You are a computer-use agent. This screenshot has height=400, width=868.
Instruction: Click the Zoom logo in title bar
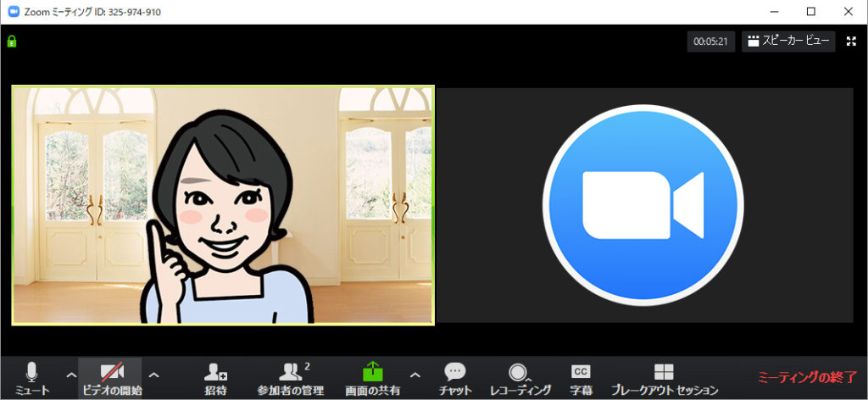(x=13, y=12)
